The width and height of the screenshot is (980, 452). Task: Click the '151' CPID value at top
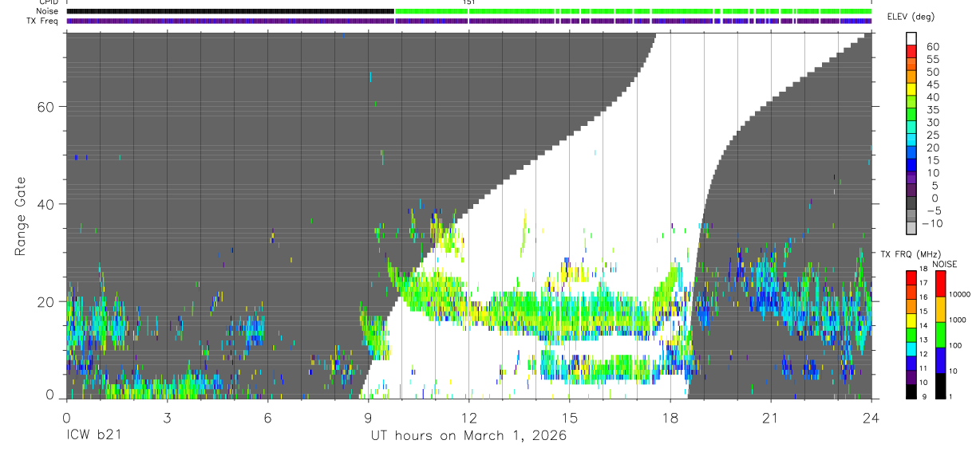pos(469,2)
